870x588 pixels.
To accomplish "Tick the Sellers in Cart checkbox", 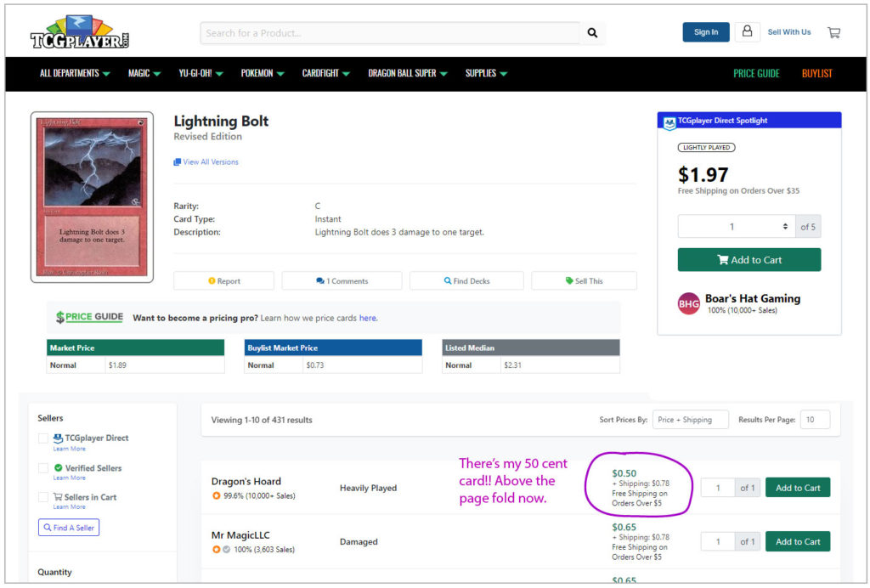I will click(43, 497).
